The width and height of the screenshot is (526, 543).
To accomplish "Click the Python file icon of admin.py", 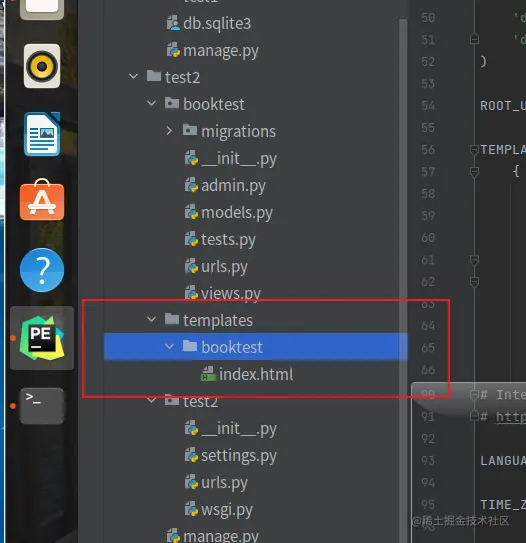I will pyautogui.click(x=191, y=185).
